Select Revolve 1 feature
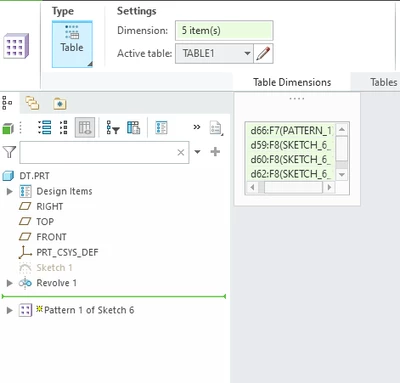Viewport: 400px width, 383px height. point(57,283)
